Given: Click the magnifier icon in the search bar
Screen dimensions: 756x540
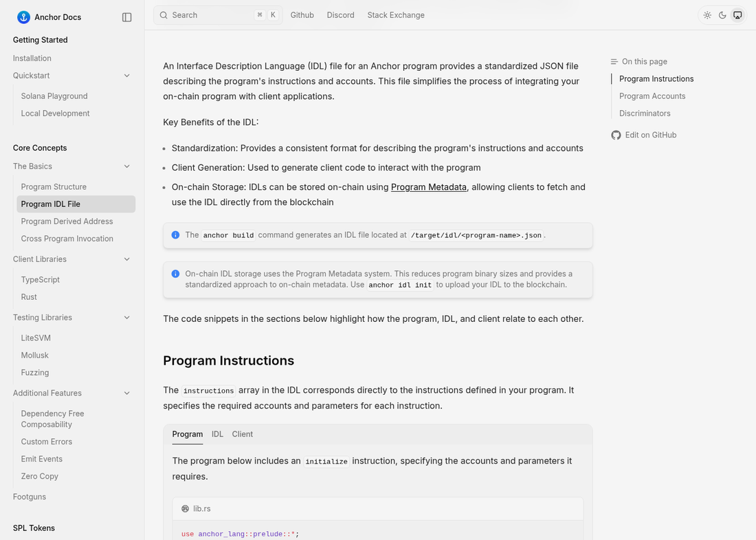Looking at the screenshot, I should click(x=164, y=15).
